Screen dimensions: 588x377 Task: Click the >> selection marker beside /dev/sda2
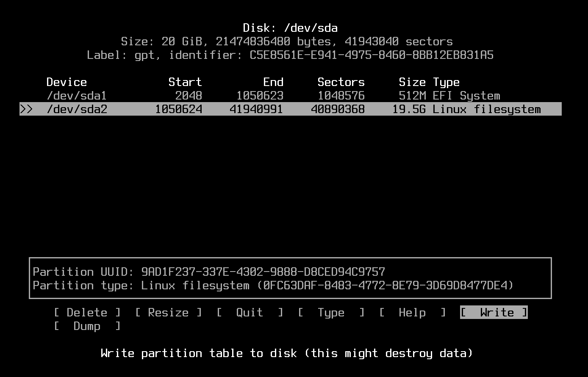(x=27, y=109)
